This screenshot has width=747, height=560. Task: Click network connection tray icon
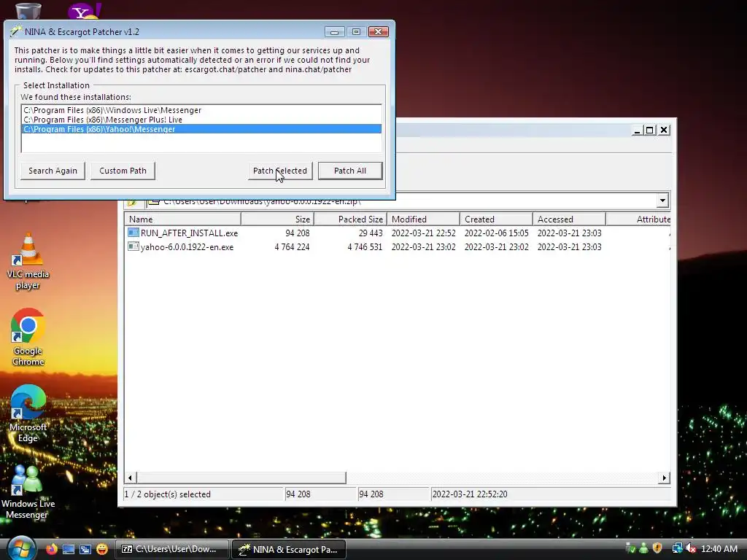[x=677, y=548]
